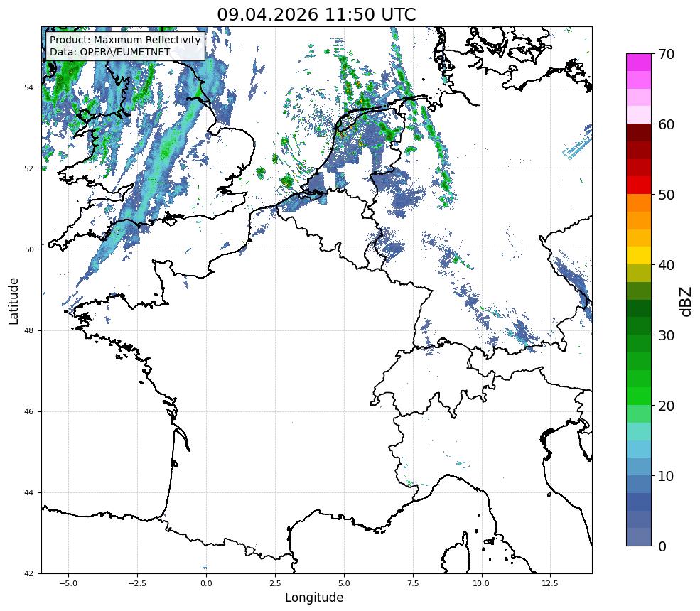Click the 0.0 longitude tick label
700x611 pixels.
pyautogui.click(x=206, y=583)
